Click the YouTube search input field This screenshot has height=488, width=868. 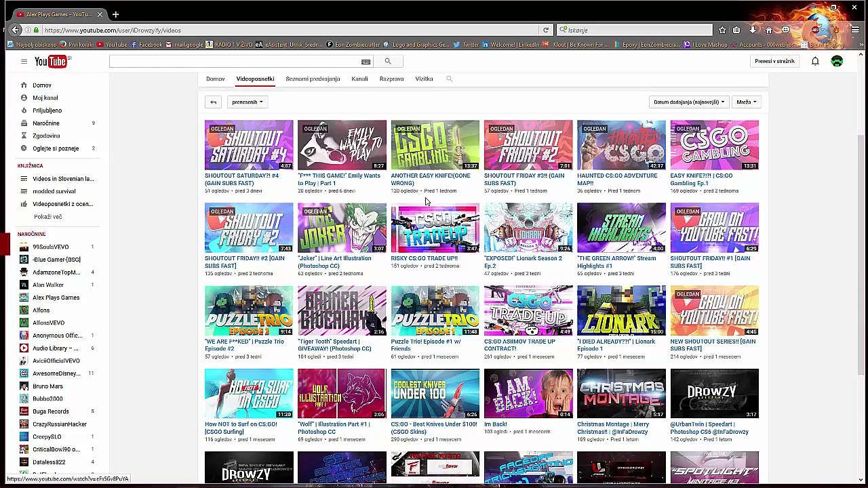pos(235,62)
